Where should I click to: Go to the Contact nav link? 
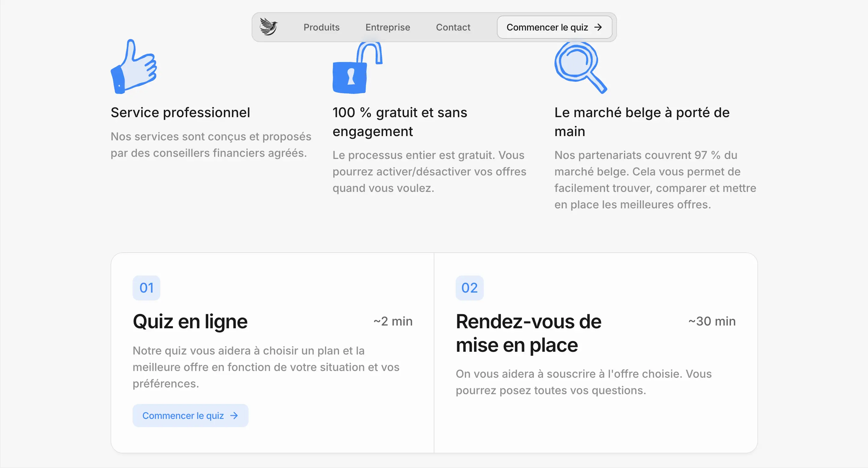pyautogui.click(x=453, y=27)
